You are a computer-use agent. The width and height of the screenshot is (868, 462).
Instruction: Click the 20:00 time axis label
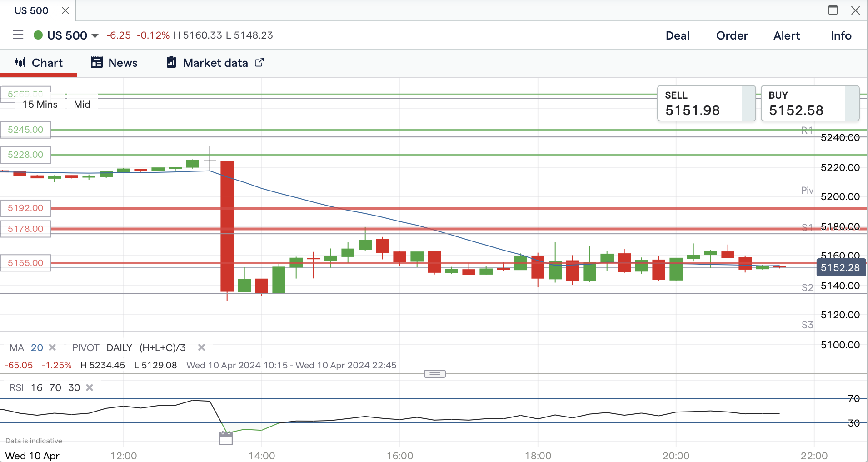pos(676,456)
